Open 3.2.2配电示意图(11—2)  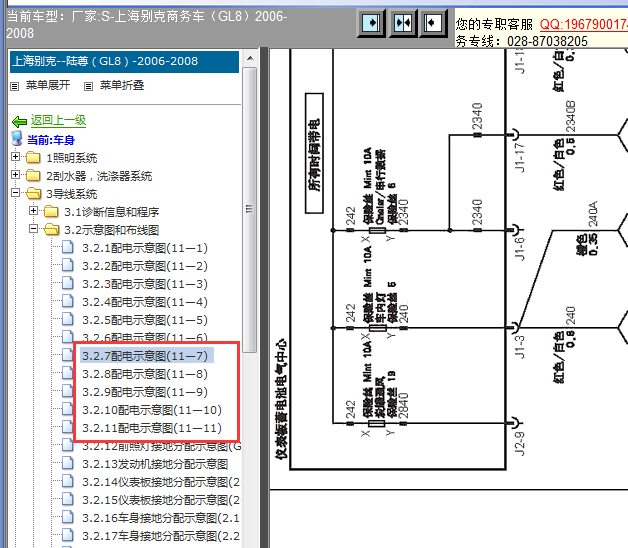click(x=145, y=266)
